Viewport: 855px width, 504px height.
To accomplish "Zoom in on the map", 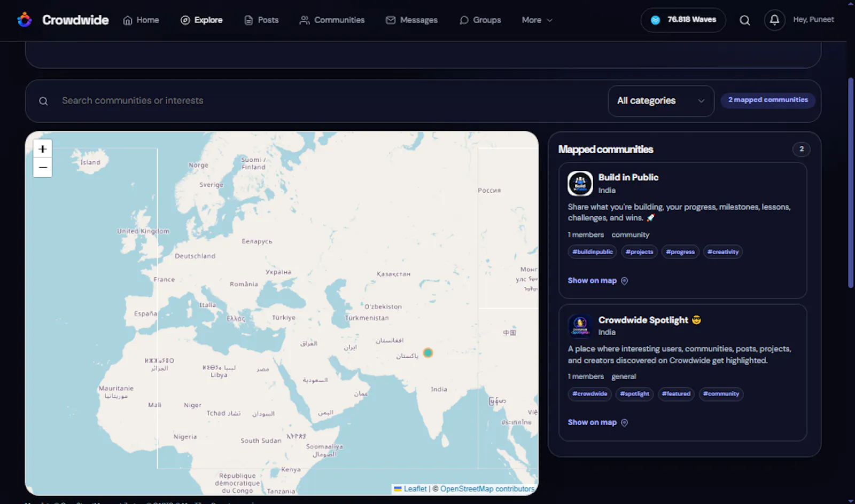I will tap(43, 149).
